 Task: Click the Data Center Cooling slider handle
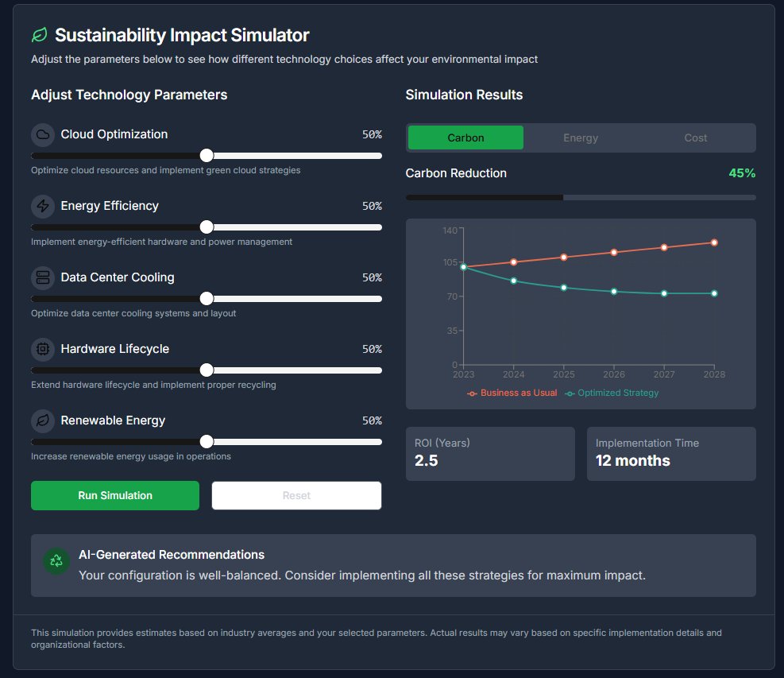click(207, 299)
